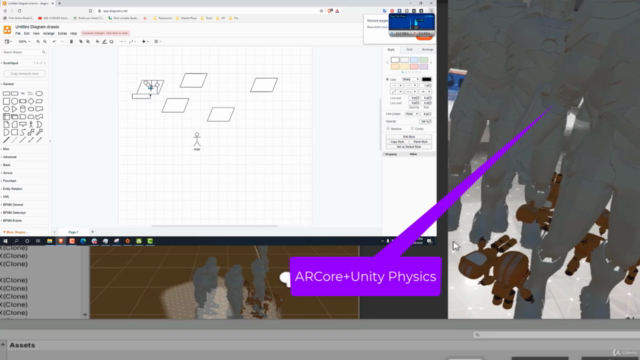Open the view mode dropdown in toolbar

pos(8,42)
